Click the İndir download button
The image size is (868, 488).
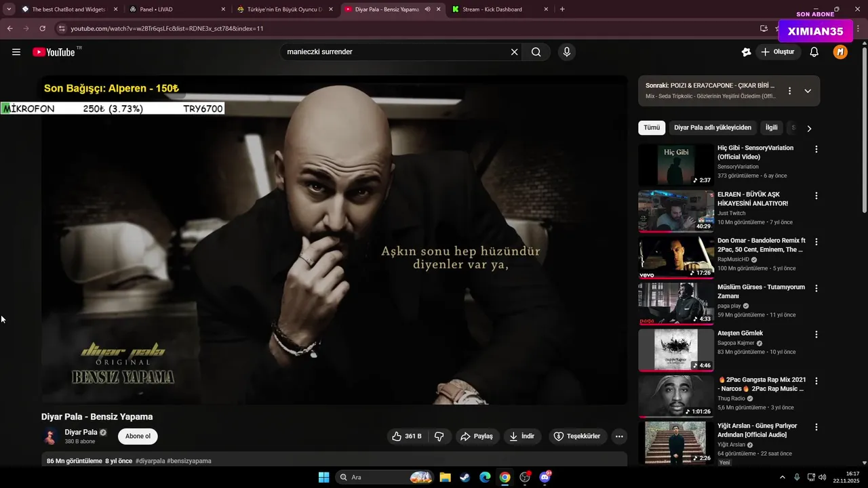point(522,436)
